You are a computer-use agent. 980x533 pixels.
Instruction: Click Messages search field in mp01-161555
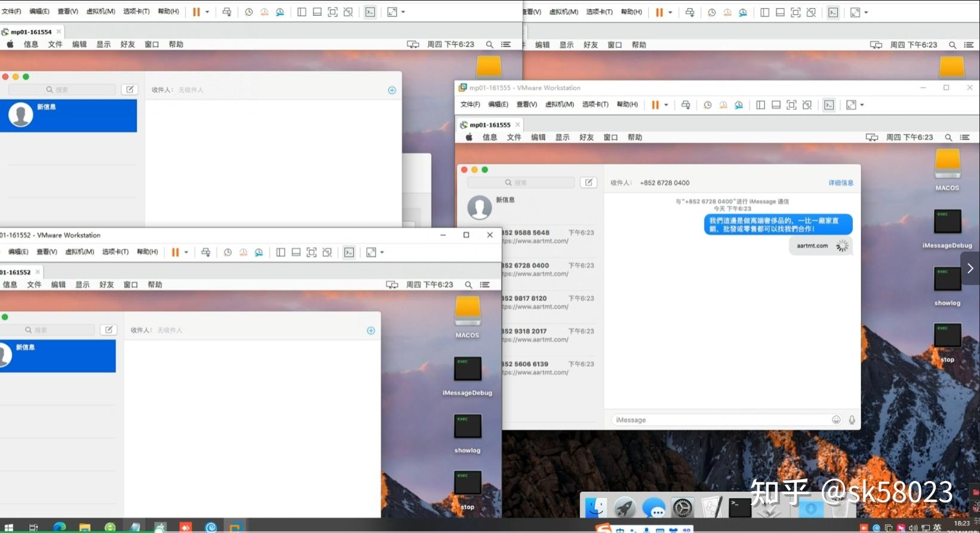pyautogui.click(x=521, y=182)
